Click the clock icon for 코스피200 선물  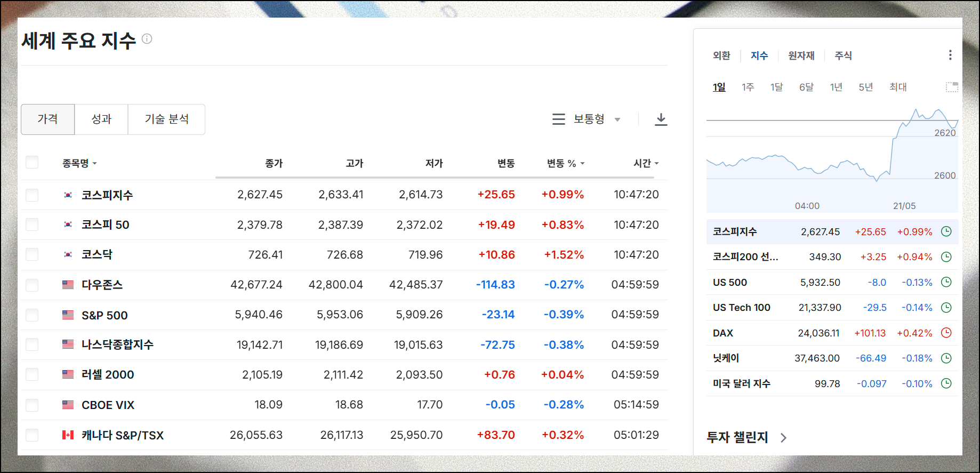pos(946,256)
